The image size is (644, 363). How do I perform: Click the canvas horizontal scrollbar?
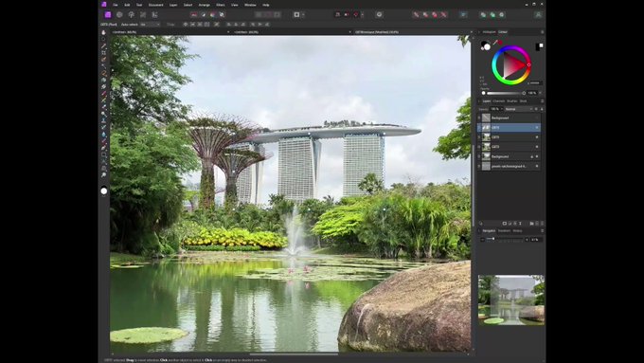[x=294, y=354]
